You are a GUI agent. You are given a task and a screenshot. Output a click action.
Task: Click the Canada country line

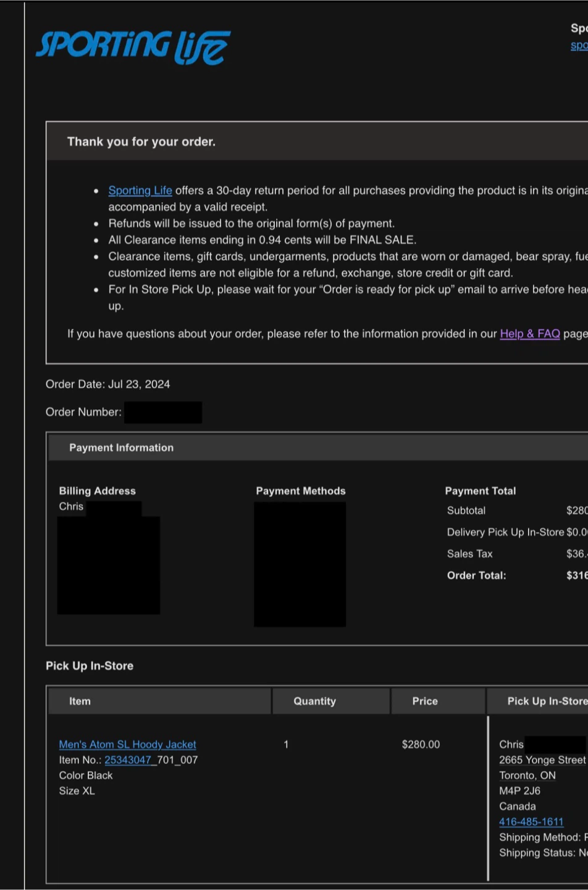pyautogui.click(x=518, y=807)
